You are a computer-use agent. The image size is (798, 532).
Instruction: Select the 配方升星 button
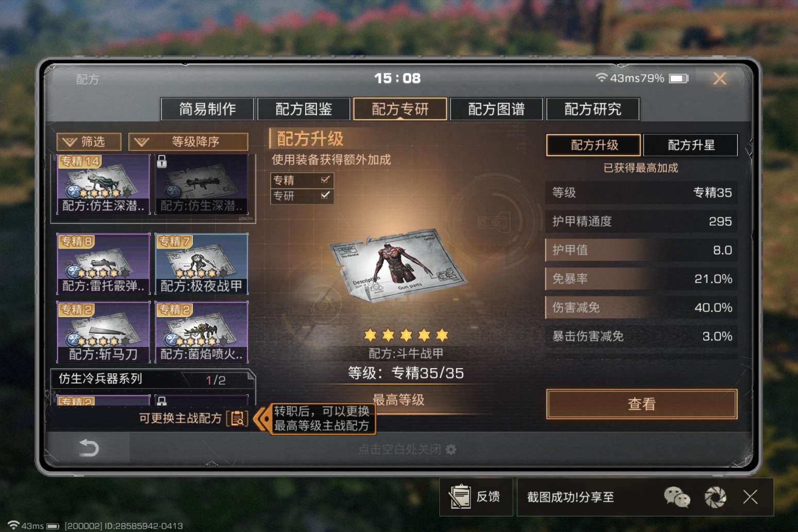(x=691, y=145)
